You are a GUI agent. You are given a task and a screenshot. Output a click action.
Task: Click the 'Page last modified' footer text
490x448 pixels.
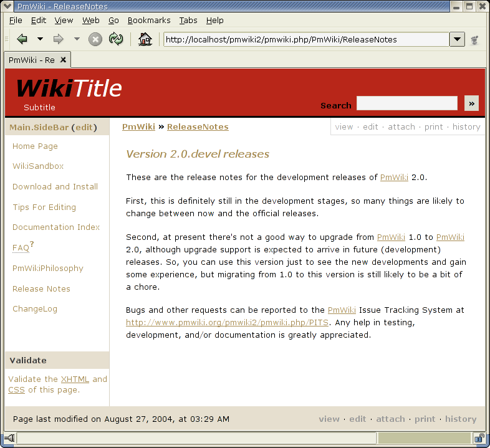pos(121,419)
